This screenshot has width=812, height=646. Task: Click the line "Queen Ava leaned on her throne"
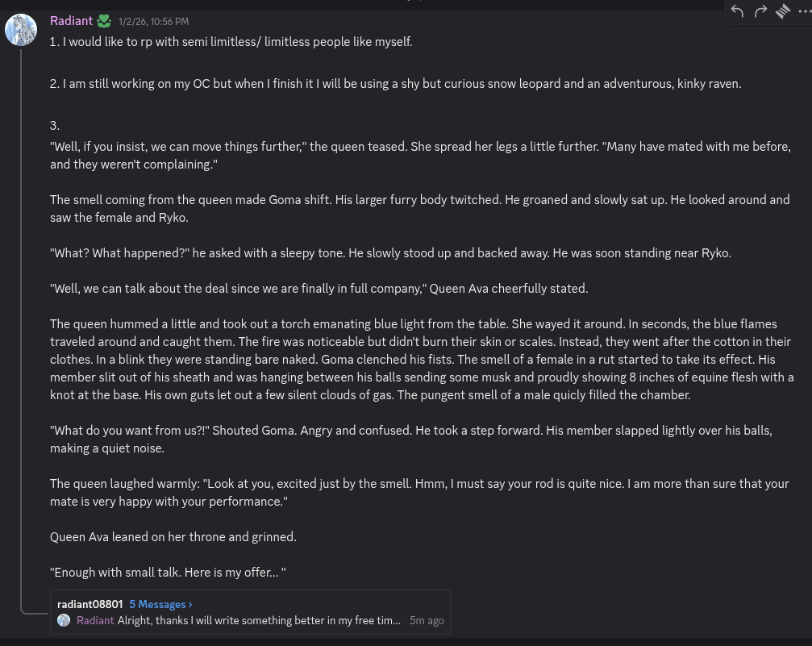(x=173, y=537)
